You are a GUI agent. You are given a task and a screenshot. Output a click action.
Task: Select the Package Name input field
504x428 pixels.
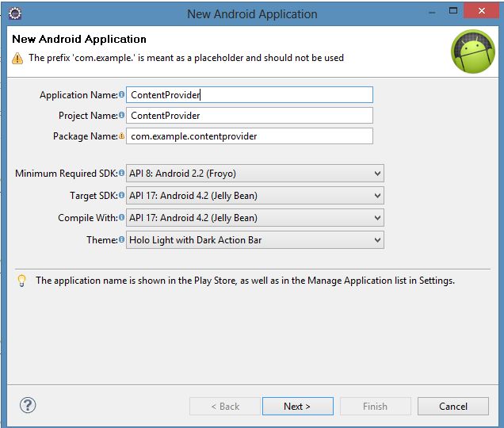coord(250,136)
